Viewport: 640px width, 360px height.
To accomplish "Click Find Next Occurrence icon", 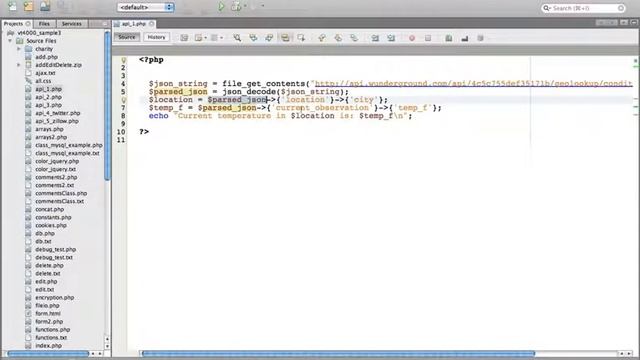I will pyautogui.click(x=269, y=38).
